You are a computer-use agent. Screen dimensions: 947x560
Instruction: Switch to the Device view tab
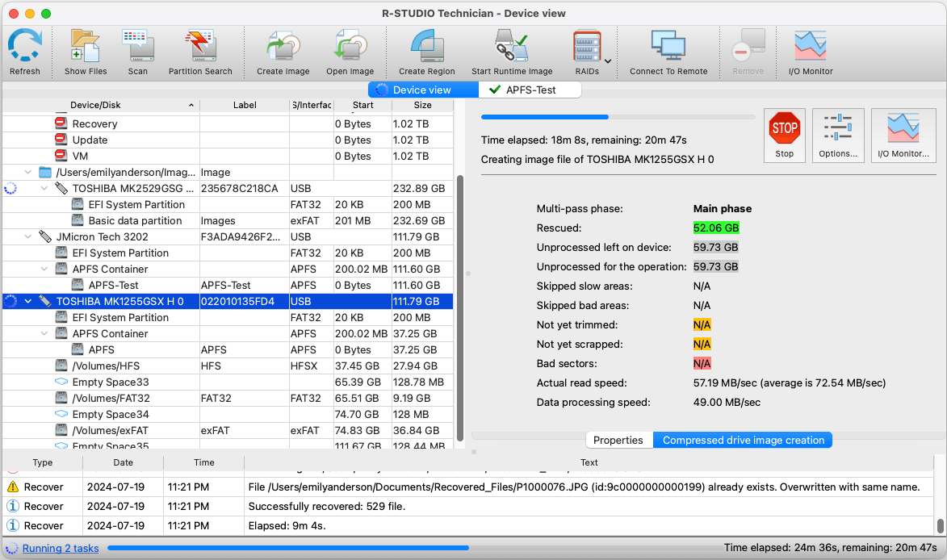[x=423, y=90]
